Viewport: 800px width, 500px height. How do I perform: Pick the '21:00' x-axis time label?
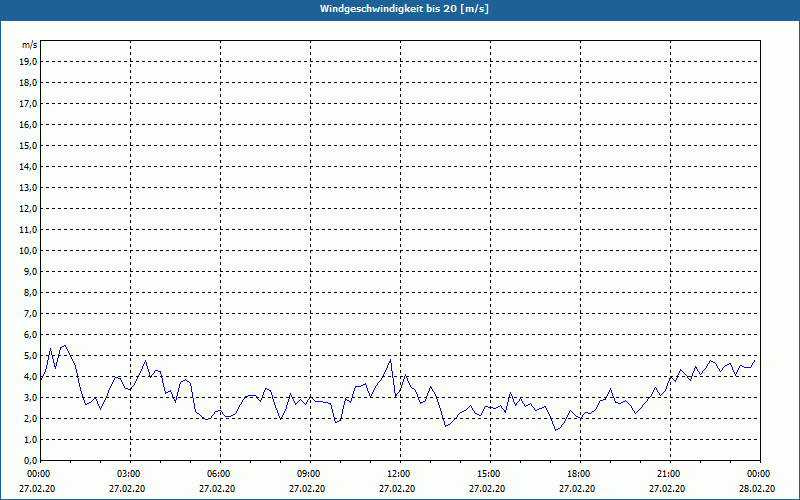669,474
